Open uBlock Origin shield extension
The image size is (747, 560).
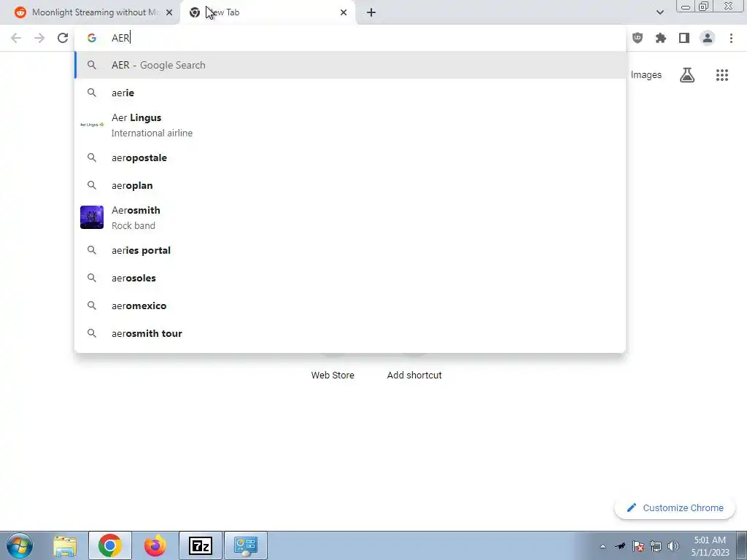click(x=638, y=38)
